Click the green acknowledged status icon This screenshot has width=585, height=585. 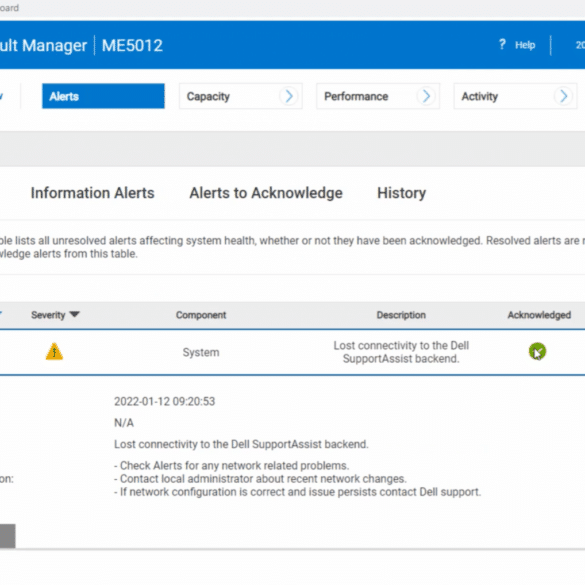537,351
